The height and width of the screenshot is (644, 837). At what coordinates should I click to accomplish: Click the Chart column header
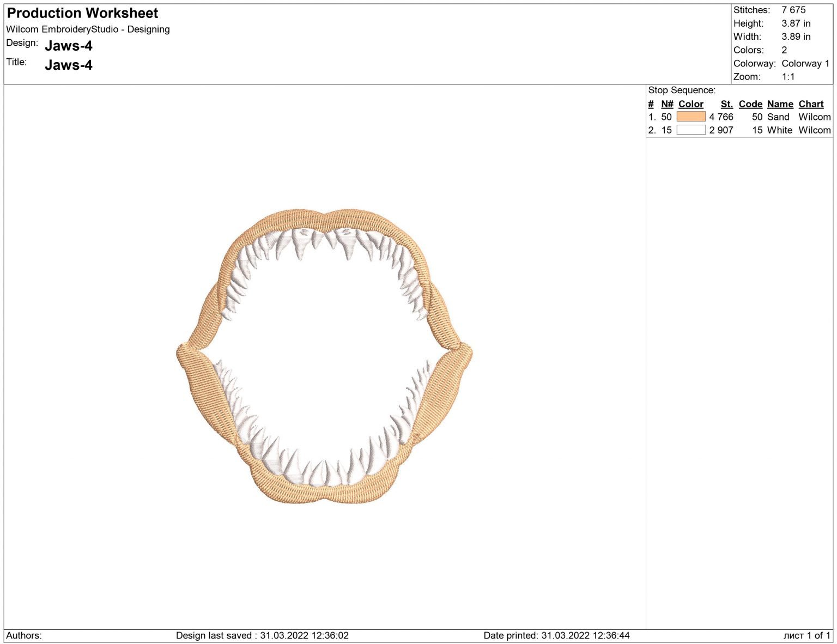(x=811, y=104)
